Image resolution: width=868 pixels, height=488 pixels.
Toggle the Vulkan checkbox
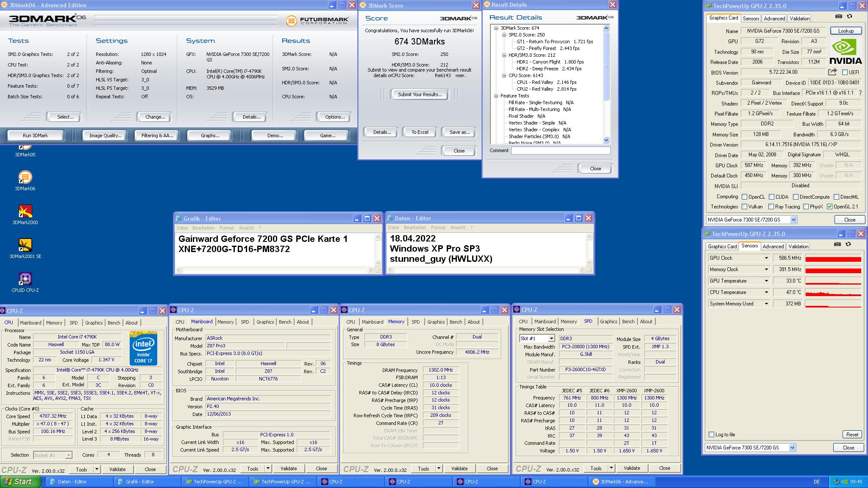click(744, 207)
